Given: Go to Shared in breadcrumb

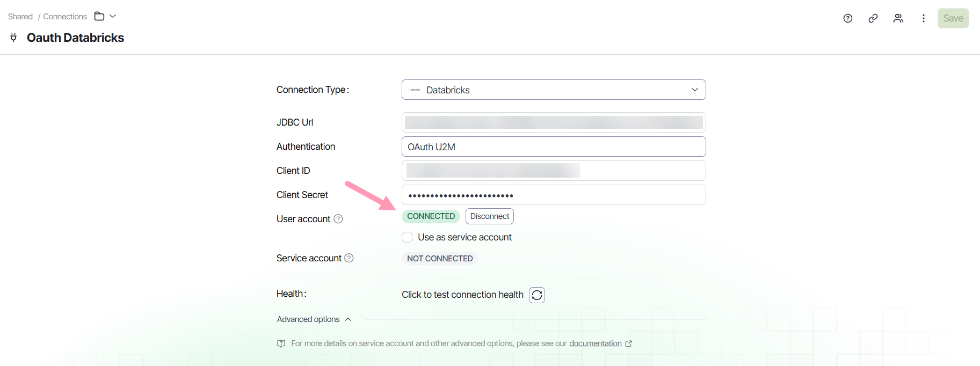Looking at the screenshot, I should [x=20, y=17].
